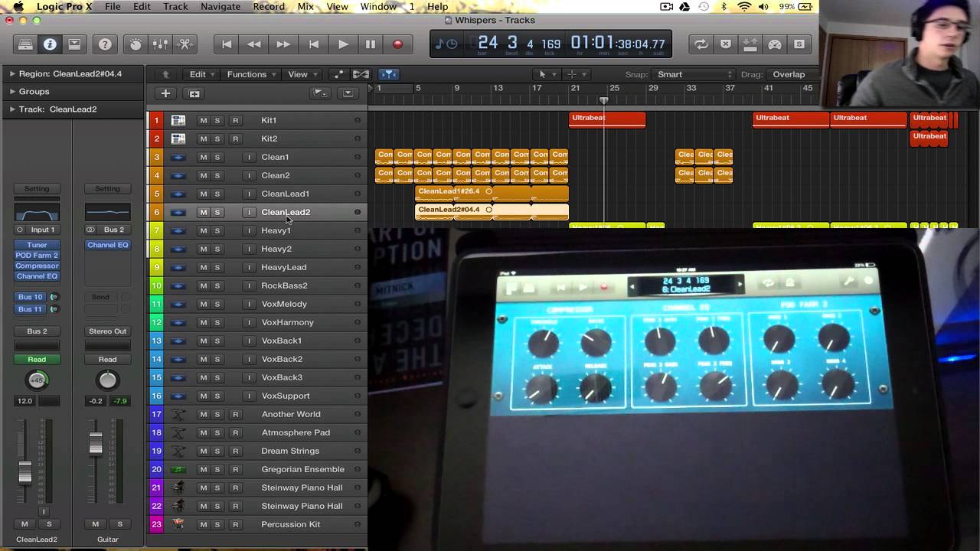The image size is (980, 551).
Task: Click the display mode note/clock icon
Action: (446, 44)
